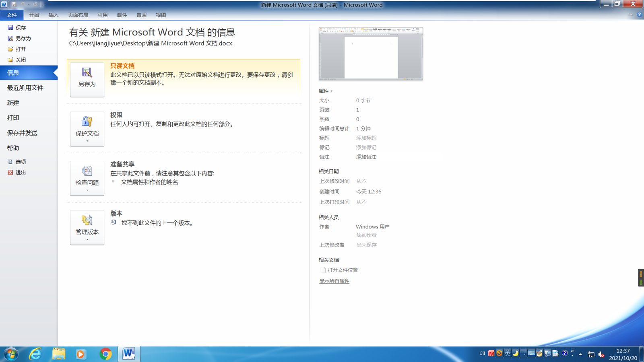The width and height of the screenshot is (644, 362).
Task: Select 最近所用文件 in the sidebar
Action: pos(25,88)
